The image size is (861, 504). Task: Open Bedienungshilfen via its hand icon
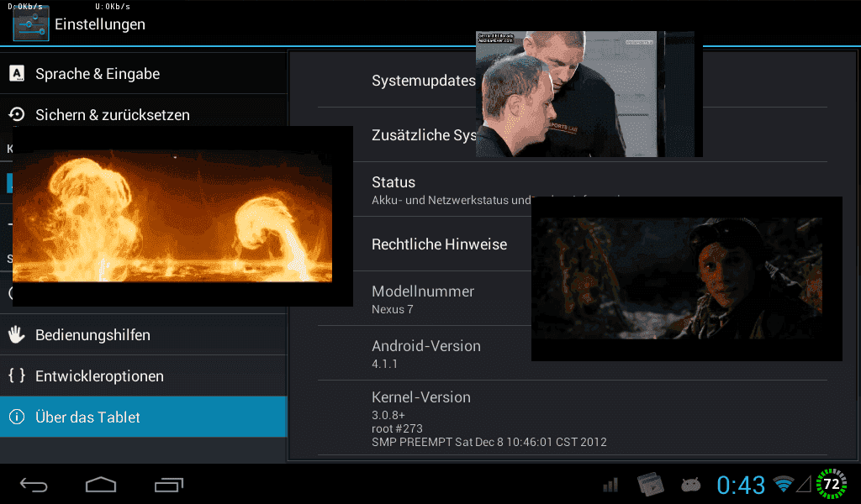coord(17,334)
